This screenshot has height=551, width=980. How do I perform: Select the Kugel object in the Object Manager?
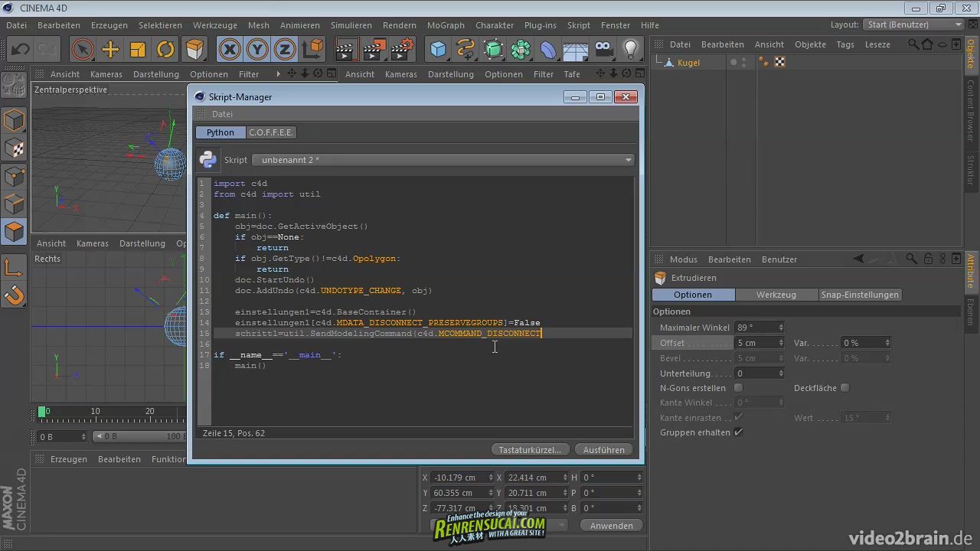tap(688, 63)
